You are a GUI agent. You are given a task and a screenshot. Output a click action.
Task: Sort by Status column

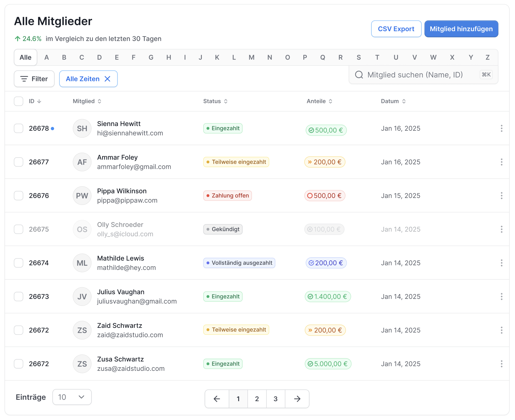coord(225,101)
